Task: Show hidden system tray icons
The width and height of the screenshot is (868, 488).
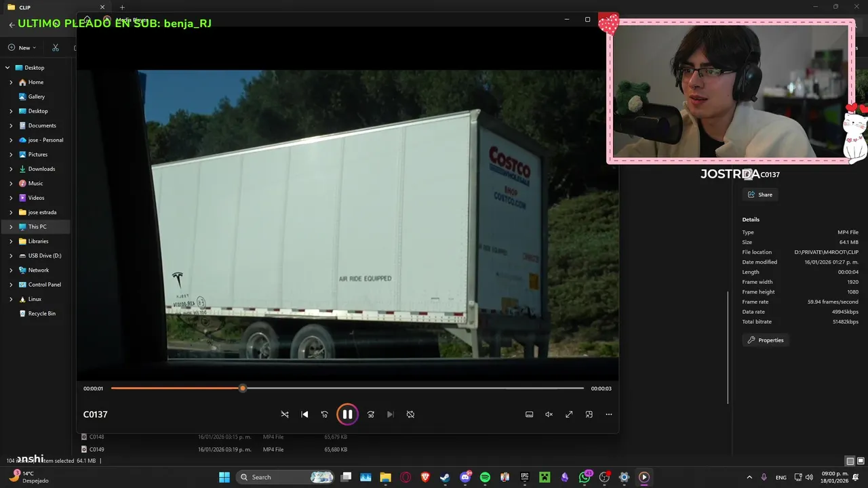Action: (x=749, y=477)
